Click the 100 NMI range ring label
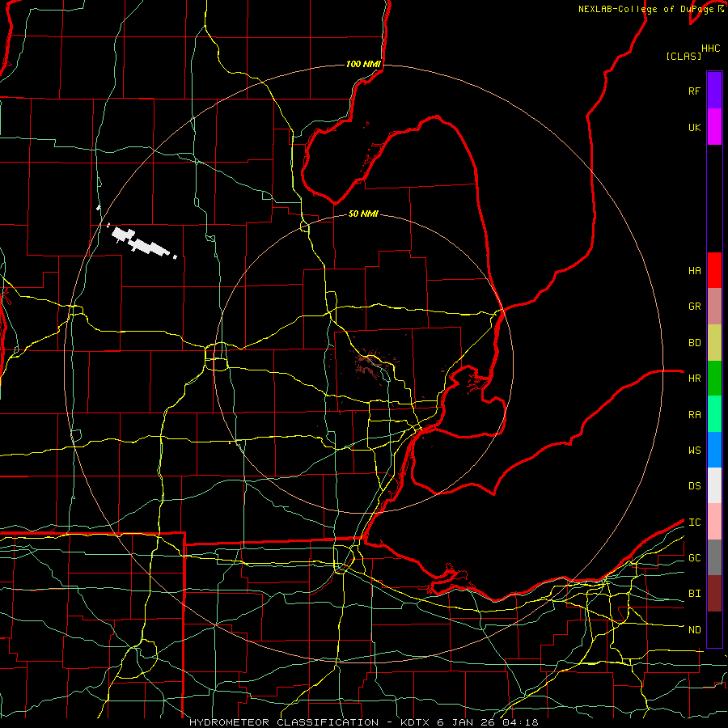728x728 pixels. [x=363, y=64]
